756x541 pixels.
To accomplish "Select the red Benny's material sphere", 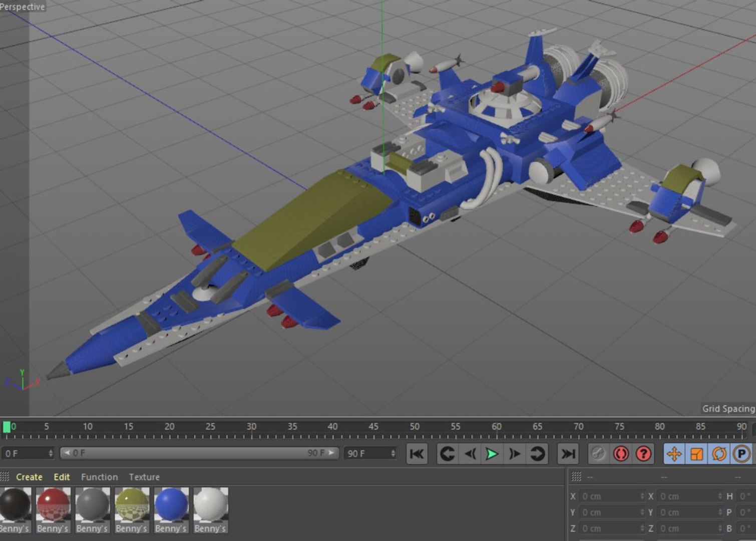I will [53, 505].
